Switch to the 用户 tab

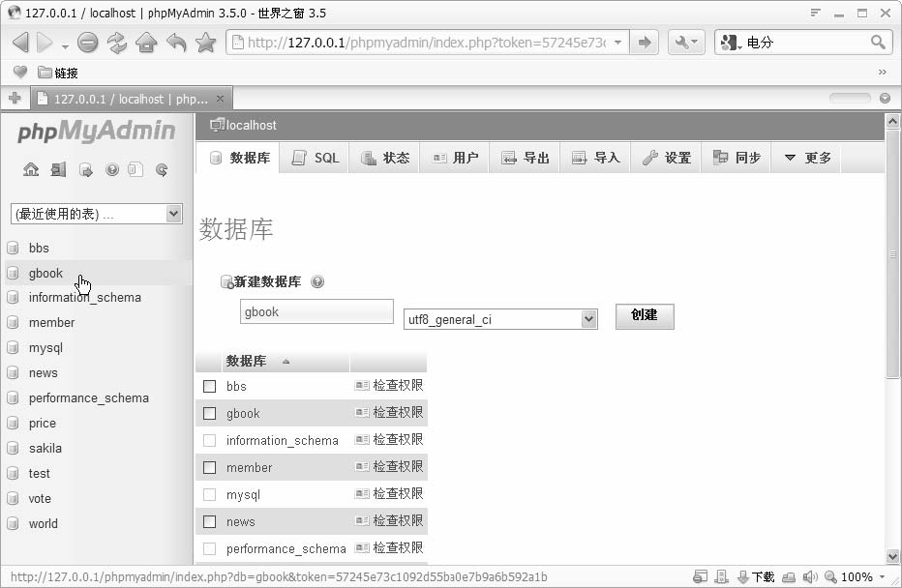coord(455,158)
